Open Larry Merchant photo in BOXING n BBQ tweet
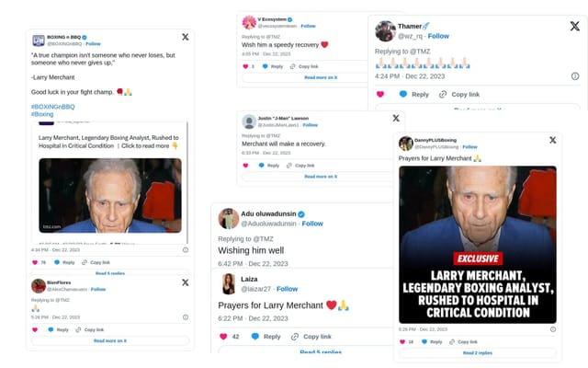This screenshot has width=588, height=368. click(x=110, y=195)
